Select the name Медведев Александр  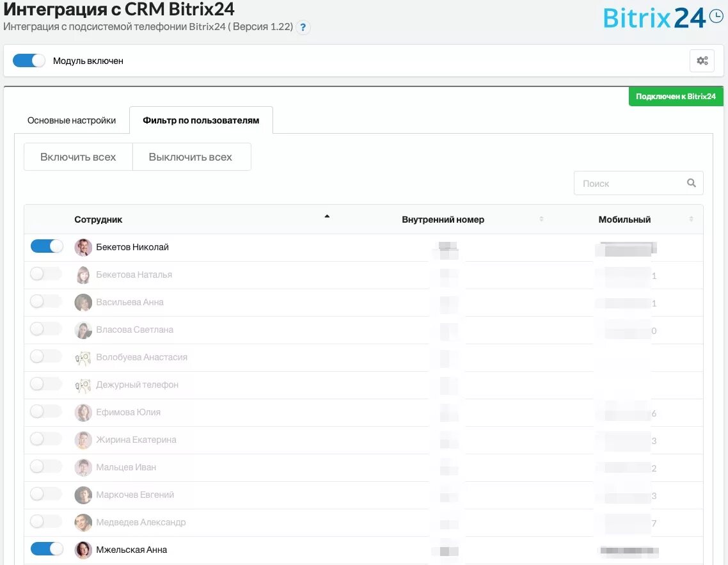coord(141,522)
